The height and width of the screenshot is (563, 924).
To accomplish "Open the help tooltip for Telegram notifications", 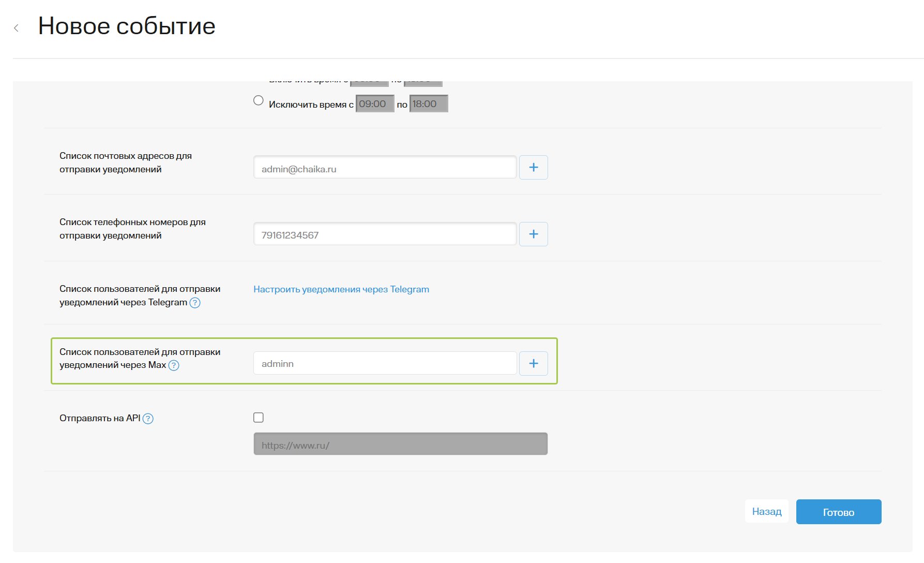I will click(195, 303).
